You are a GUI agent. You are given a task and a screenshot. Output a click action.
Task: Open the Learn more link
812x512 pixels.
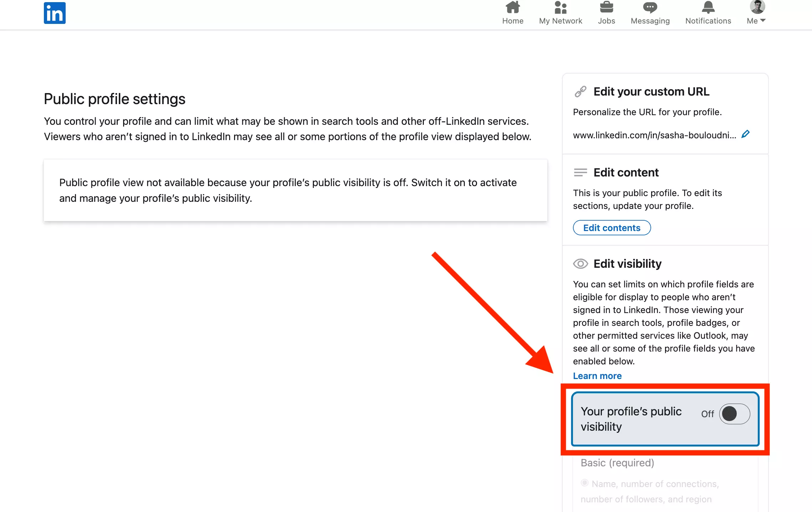597,376
